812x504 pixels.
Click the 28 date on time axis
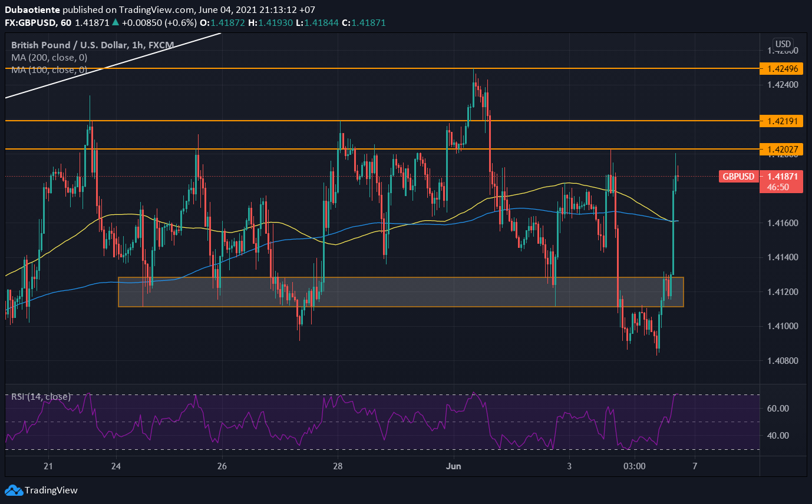(x=338, y=466)
